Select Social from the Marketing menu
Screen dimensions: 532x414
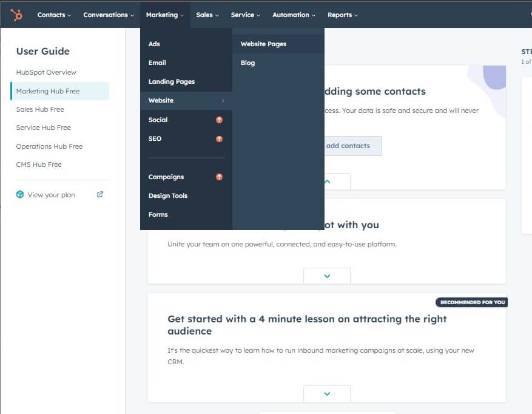(186, 120)
